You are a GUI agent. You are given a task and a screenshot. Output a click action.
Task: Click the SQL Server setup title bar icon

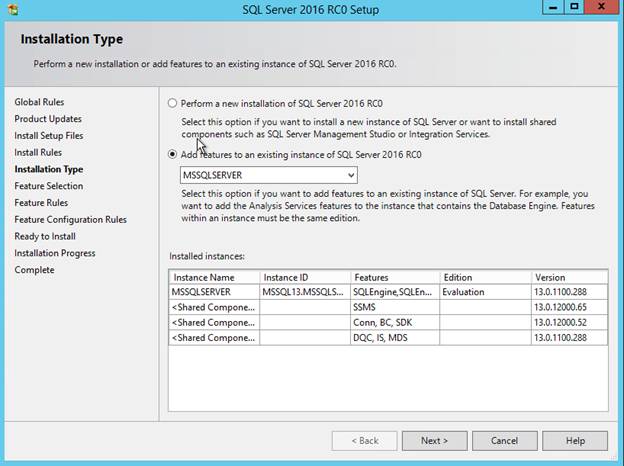pyautogui.click(x=13, y=9)
